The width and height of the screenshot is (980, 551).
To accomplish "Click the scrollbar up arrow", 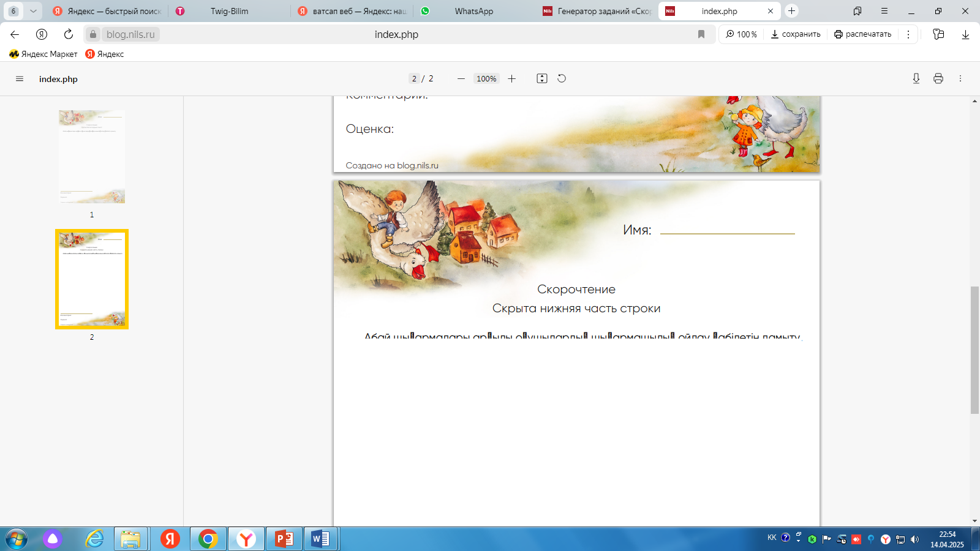I will coord(974,100).
